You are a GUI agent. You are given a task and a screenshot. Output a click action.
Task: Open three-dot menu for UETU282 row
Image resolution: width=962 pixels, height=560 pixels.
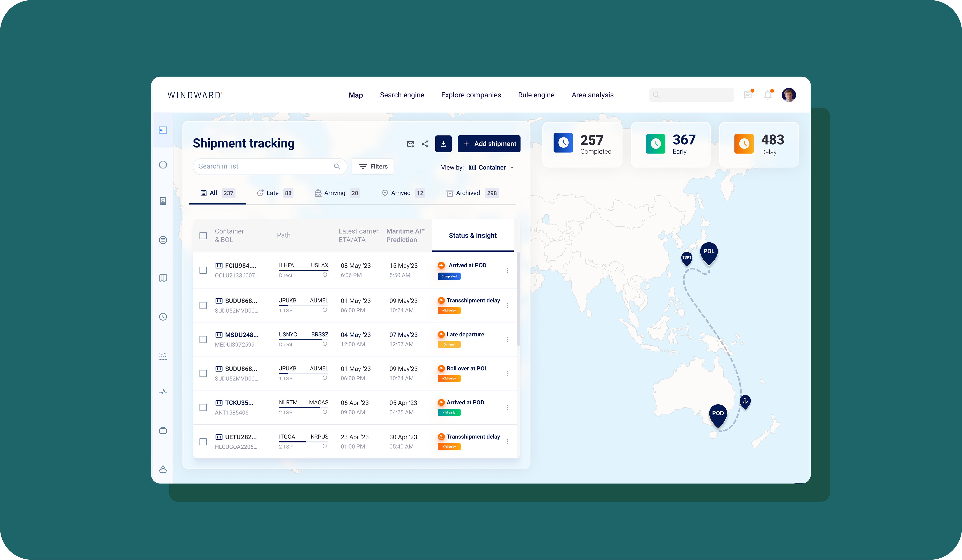(507, 442)
